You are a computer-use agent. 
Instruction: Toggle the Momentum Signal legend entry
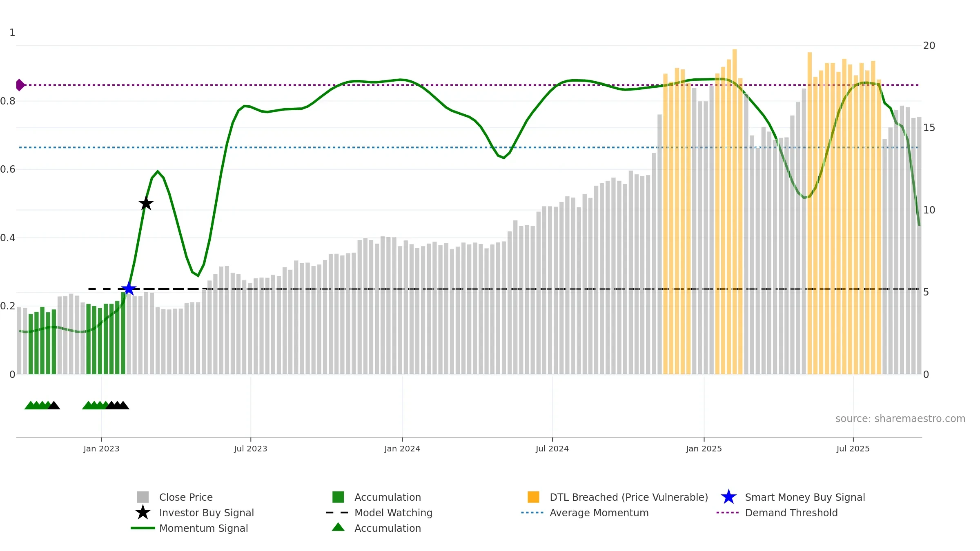click(x=203, y=528)
